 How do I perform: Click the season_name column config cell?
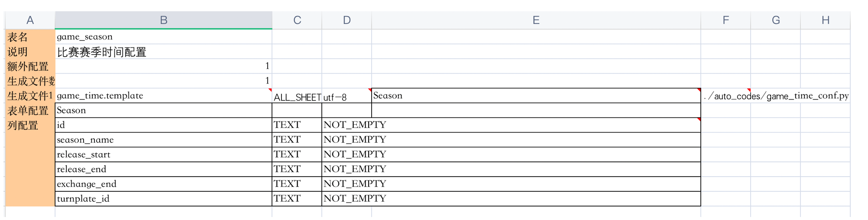coord(163,140)
